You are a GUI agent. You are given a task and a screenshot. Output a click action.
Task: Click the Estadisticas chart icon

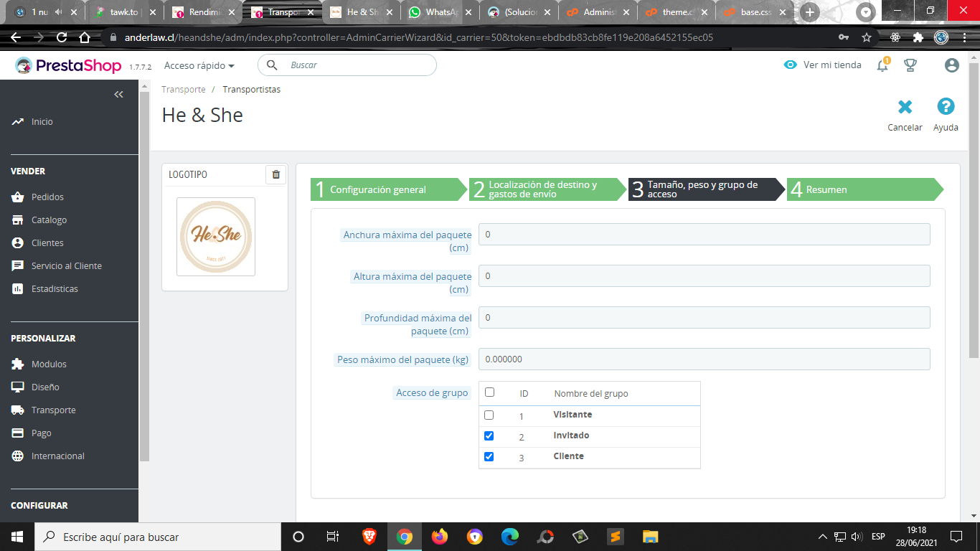pos(18,288)
